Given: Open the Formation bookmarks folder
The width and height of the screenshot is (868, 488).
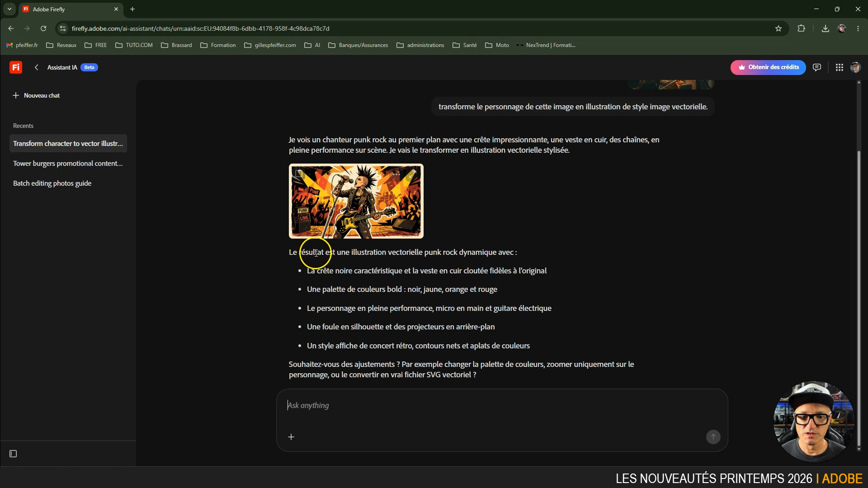Looking at the screenshot, I should pyautogui.click(x=218, y=45).
